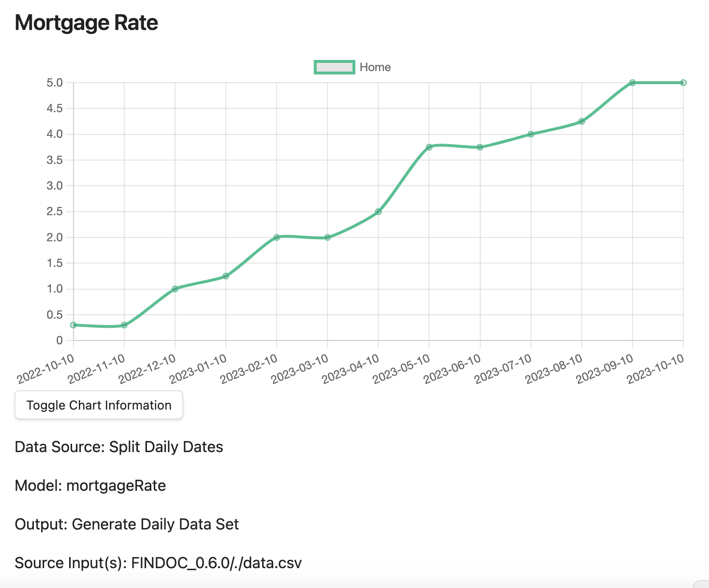Select the 2022-12-10 data point at 1.0
This screenshot has height=588, width=709.
(175, 289)
